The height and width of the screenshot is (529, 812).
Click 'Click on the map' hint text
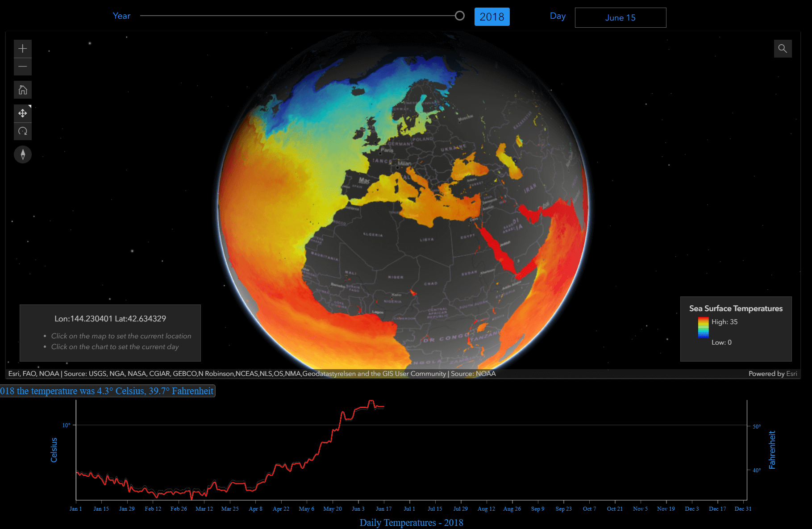121,336
